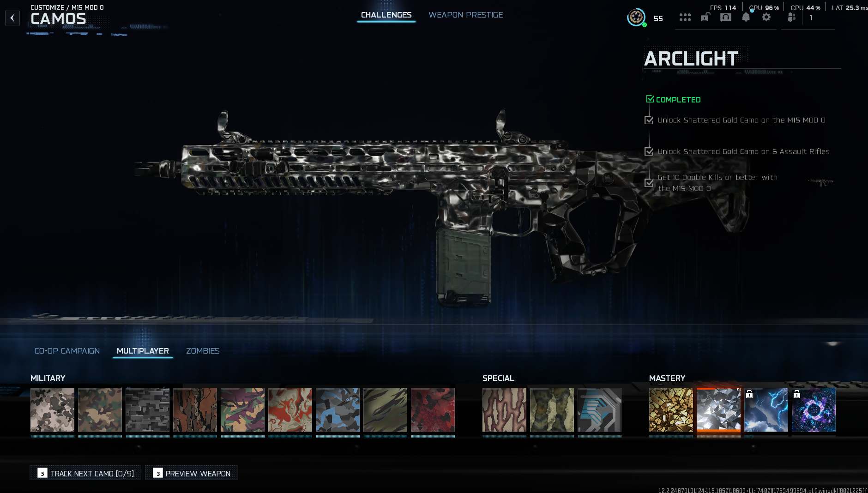Image resolution: width=868 pixels, height=493 pixels.
Task: Click the 6 Assault Rifles challenge checkbox
Action: pos(649,151)
